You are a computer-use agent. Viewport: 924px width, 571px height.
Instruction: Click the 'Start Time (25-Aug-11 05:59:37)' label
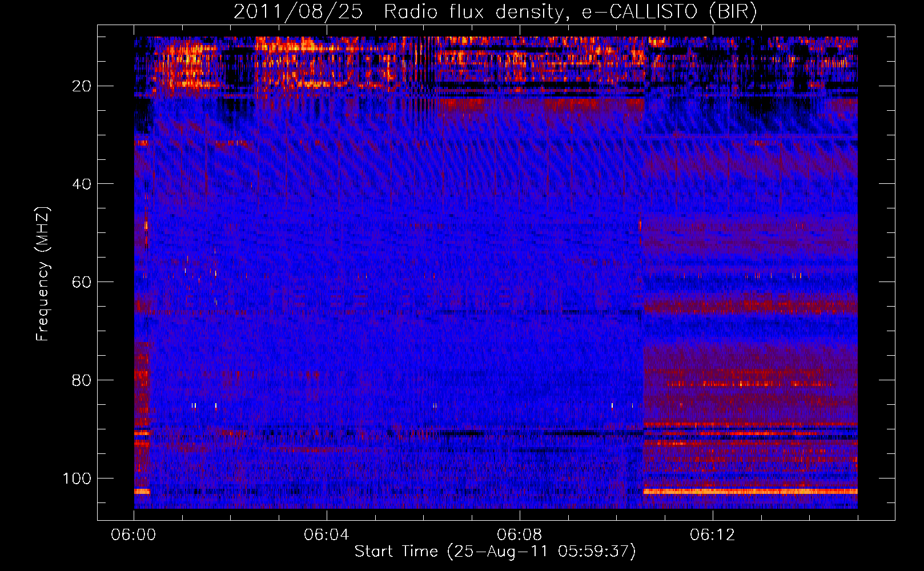coord(495,552)
